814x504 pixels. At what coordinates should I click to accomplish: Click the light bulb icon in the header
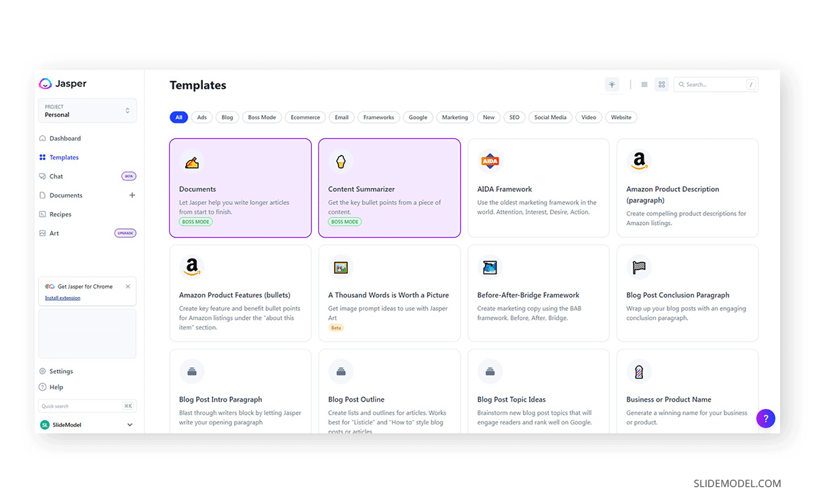point(612,85)
